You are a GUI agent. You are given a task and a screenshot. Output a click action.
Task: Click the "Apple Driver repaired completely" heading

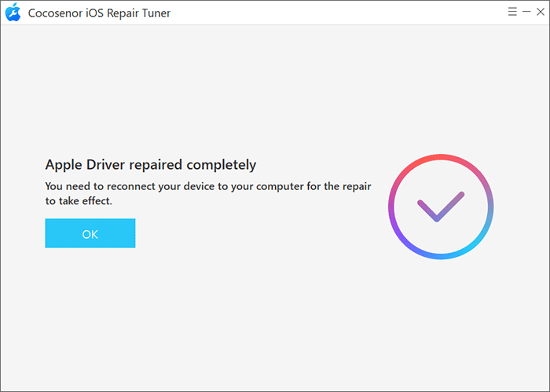coord(151,165)
